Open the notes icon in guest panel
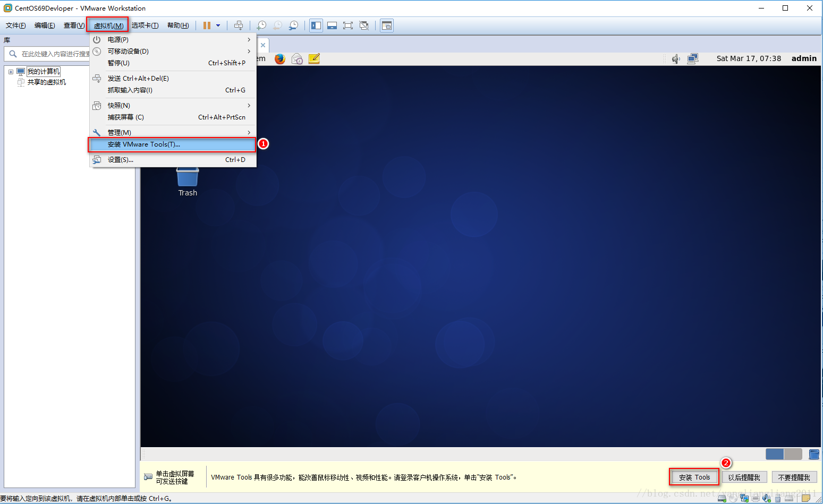This screenshot has height=504, width=823. [x=314, y=59]
